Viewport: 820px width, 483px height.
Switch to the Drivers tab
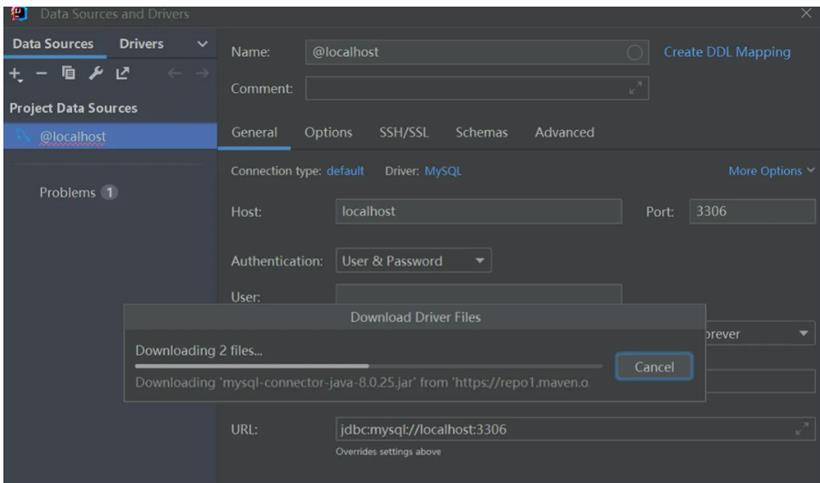pyautogui.click(x=141, y=44)
